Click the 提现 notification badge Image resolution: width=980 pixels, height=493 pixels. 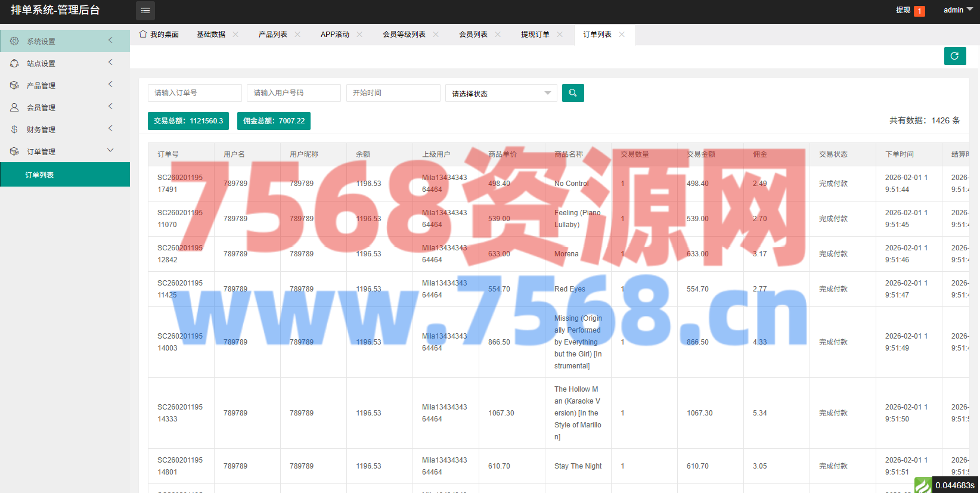pyautogui.click(x=919, y=11)
